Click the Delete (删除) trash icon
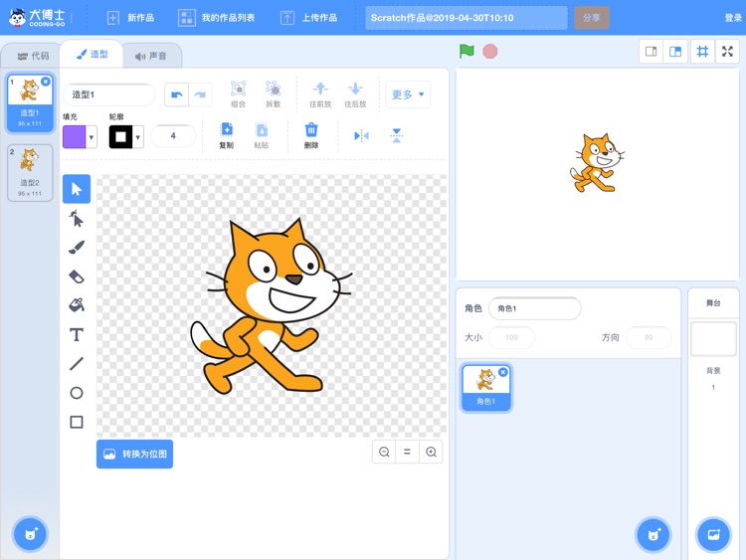 pos(311,135)
